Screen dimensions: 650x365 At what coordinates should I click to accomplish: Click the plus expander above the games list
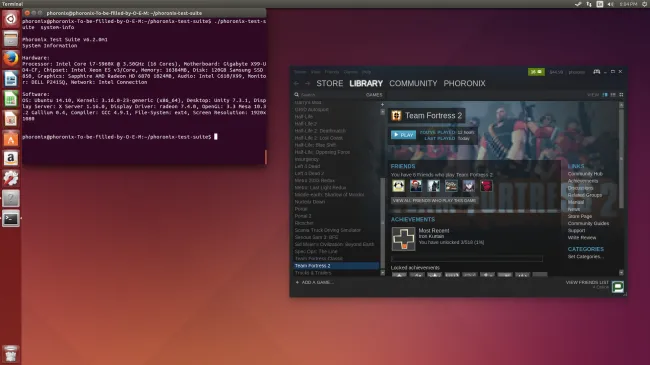pos(382,105)
